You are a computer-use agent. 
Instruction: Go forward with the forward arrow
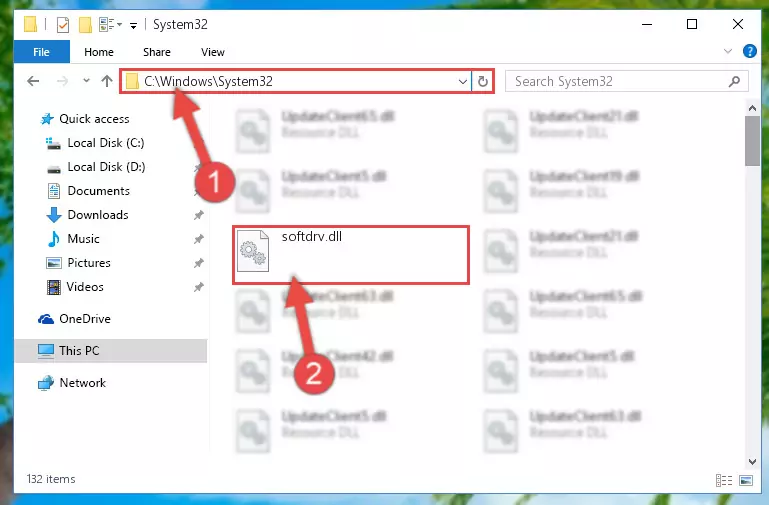click(62, 81)
